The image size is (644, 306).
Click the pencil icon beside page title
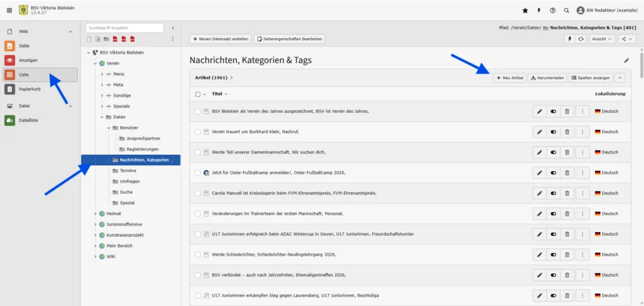pos(627,60)
